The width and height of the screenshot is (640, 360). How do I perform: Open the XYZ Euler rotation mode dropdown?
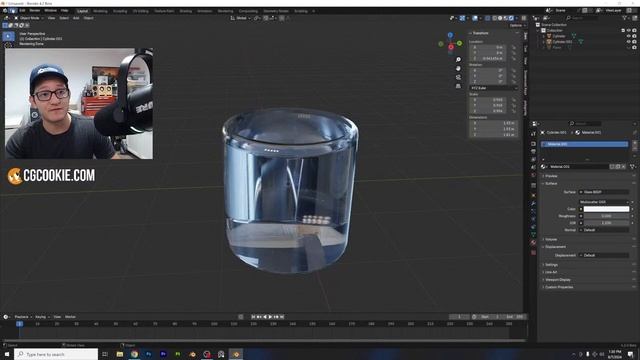pos(493,88)
